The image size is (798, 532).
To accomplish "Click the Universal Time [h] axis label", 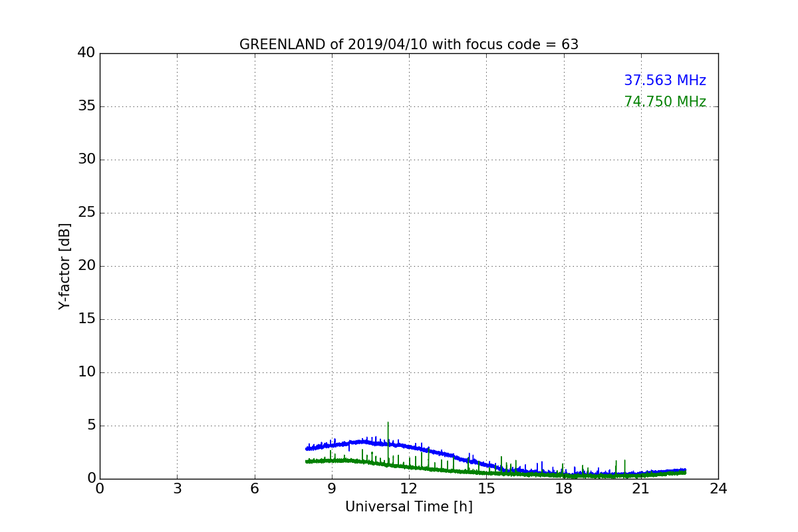I will point(409,507).
